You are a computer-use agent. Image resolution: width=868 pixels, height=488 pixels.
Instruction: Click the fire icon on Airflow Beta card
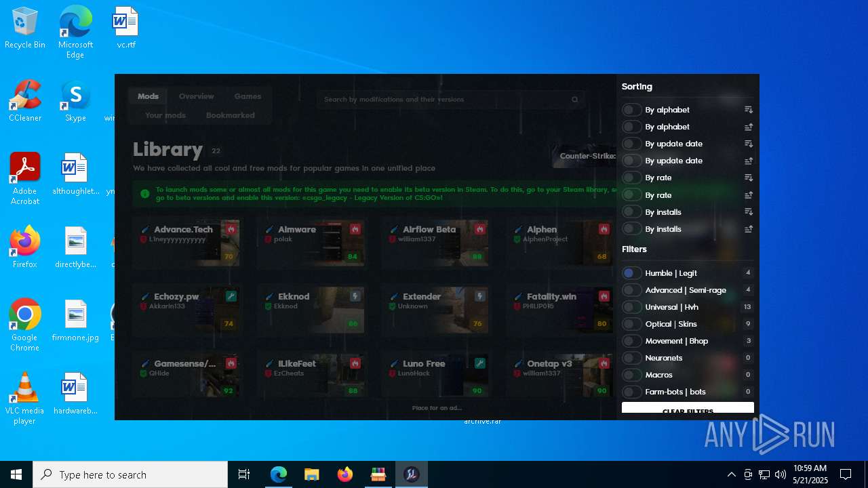click(x=479, y=230)
